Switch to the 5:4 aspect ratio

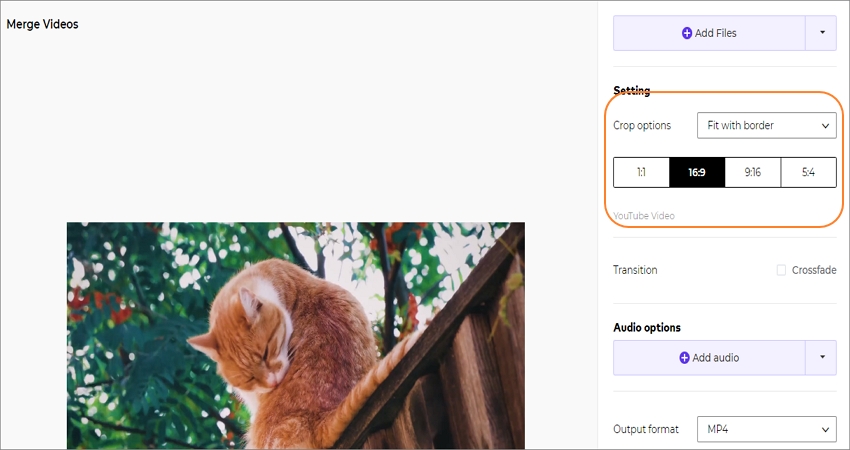click(808, 172)
